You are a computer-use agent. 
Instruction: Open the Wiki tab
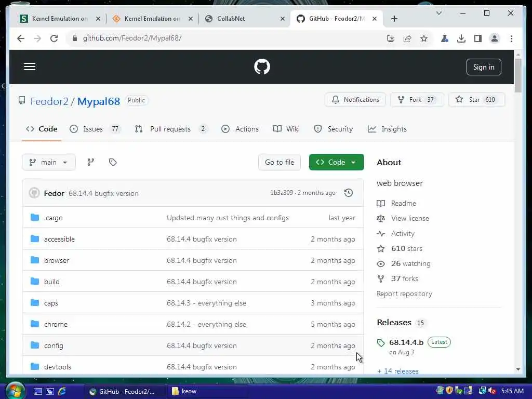(x=286, y=129)
